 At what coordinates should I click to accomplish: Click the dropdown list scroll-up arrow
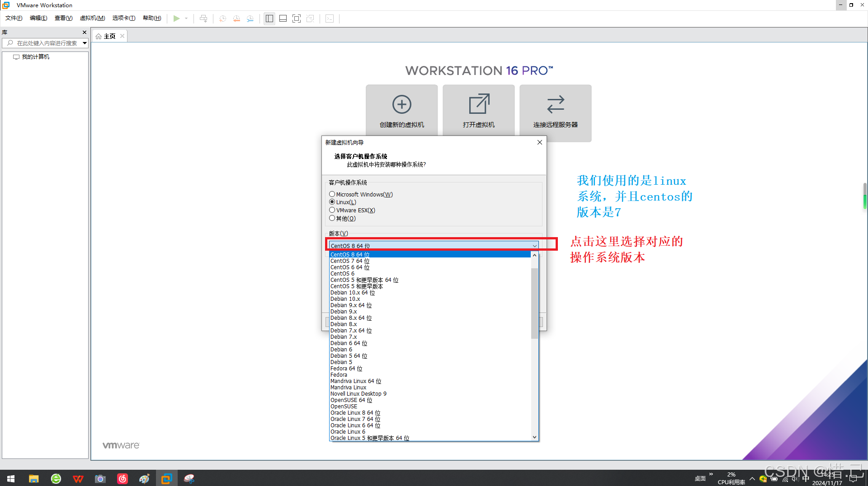click(x=534, y=255)
